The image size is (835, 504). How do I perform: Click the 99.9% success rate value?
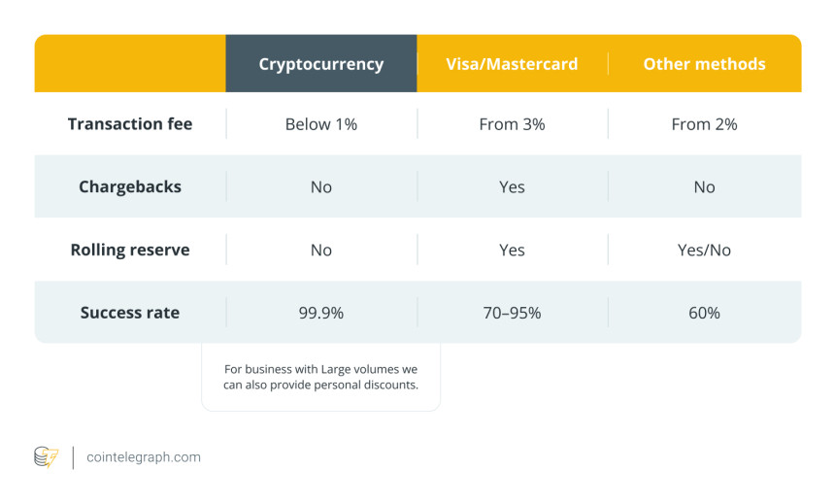321,313
